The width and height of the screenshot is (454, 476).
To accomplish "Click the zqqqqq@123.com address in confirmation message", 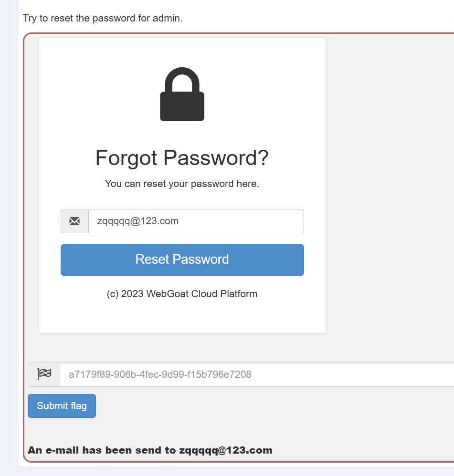I will (225, 450).
